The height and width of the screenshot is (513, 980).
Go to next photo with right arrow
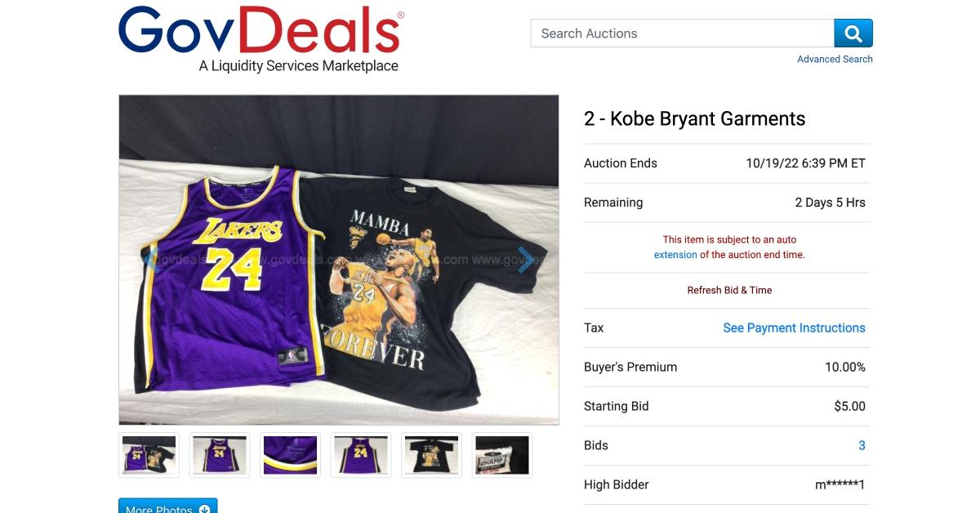coord(526,261)
